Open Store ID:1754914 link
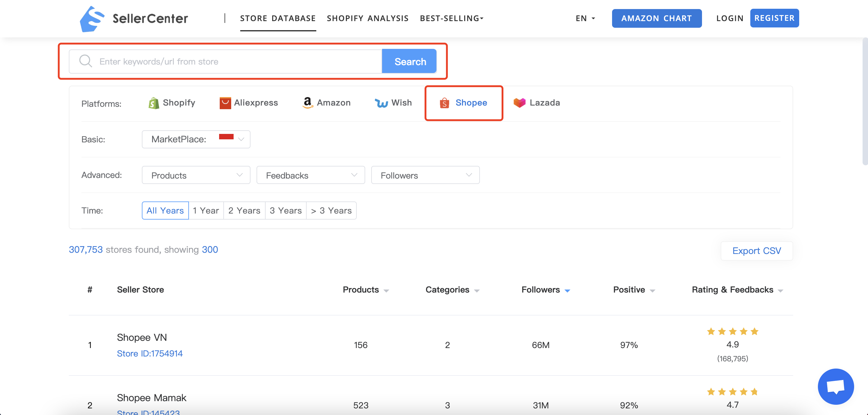The height and width of the screenshot is (415, 868). pyautogui.click(x=150, y=353)
